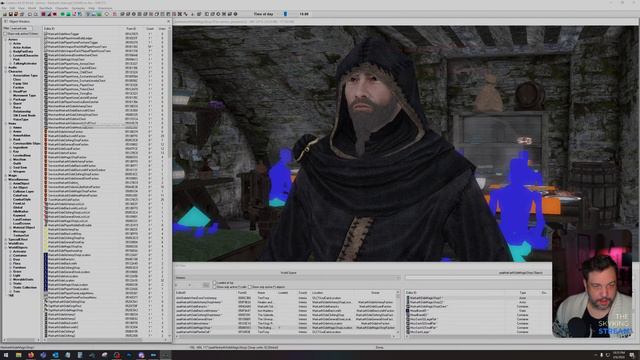The width and height of the screenshot is (640, 360).
Task: Click the dark red circle toolbar icon
Action: point(55,14)
